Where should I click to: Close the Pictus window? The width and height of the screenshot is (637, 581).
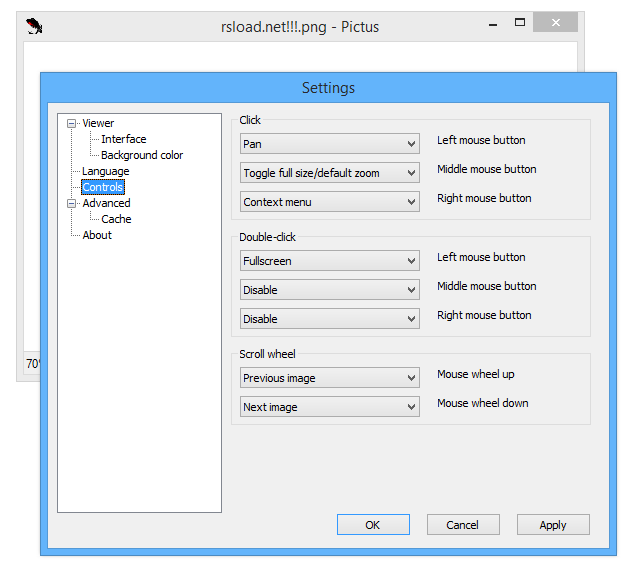click(x=555, y=22)
